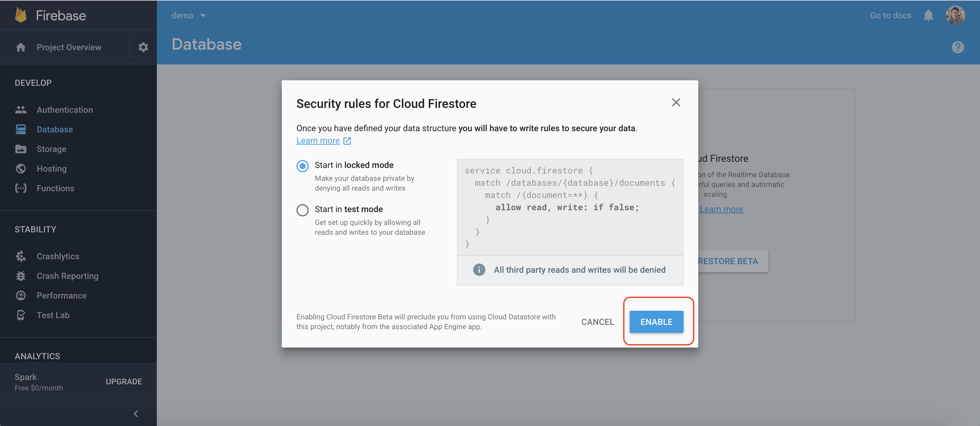Viewport: 980px width, 426px height.
Task: Select the Start in test mode radio
Action: pos(303,210)
